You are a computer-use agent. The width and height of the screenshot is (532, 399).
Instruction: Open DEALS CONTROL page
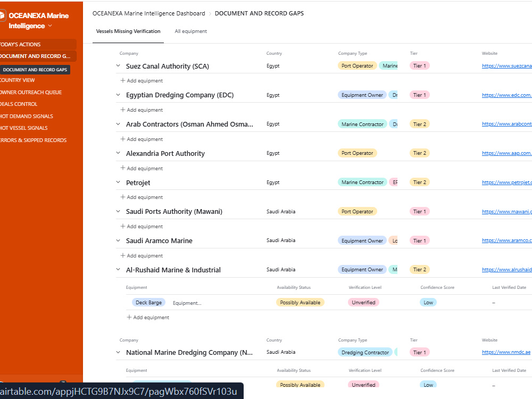(19, 104)
